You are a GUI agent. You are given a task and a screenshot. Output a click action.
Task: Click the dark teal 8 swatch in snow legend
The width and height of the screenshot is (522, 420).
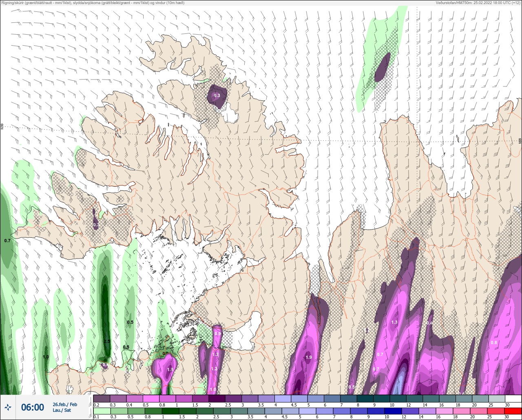pyautogui.click(x=365, y=399)
